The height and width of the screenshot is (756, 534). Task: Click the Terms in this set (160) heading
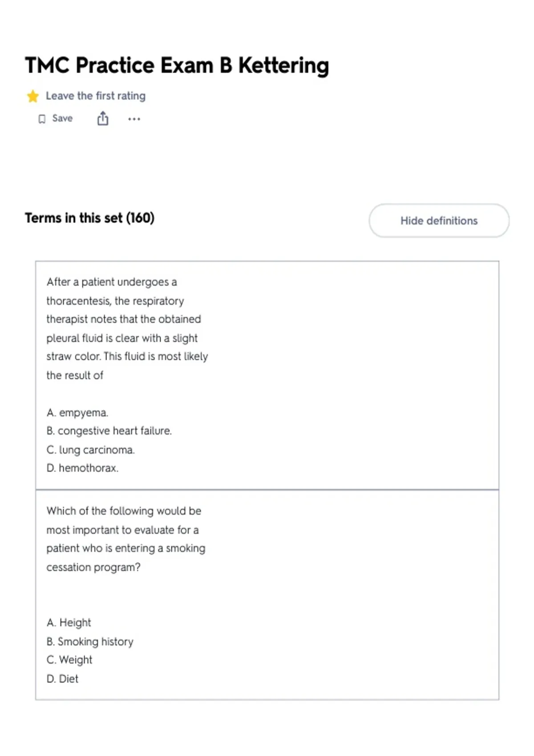click(89, 218)
